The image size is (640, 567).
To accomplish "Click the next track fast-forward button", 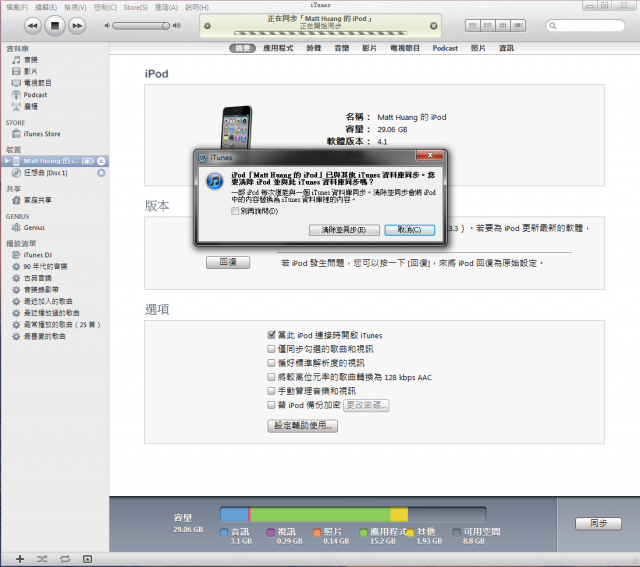I will click(77, 26).
